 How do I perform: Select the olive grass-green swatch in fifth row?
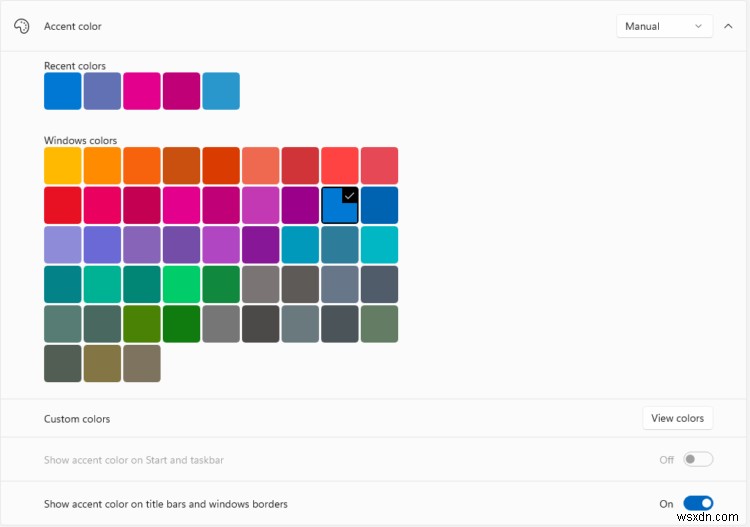142,324
